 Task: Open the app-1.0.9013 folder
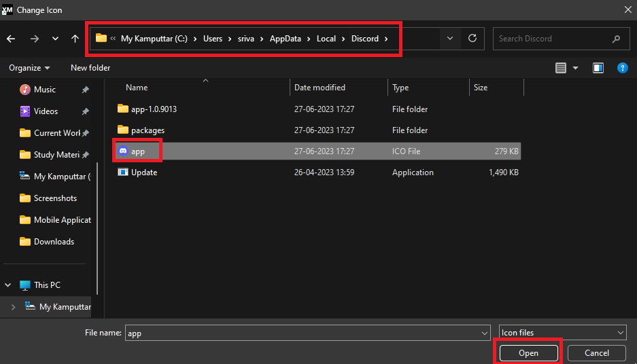coord(153,109)
